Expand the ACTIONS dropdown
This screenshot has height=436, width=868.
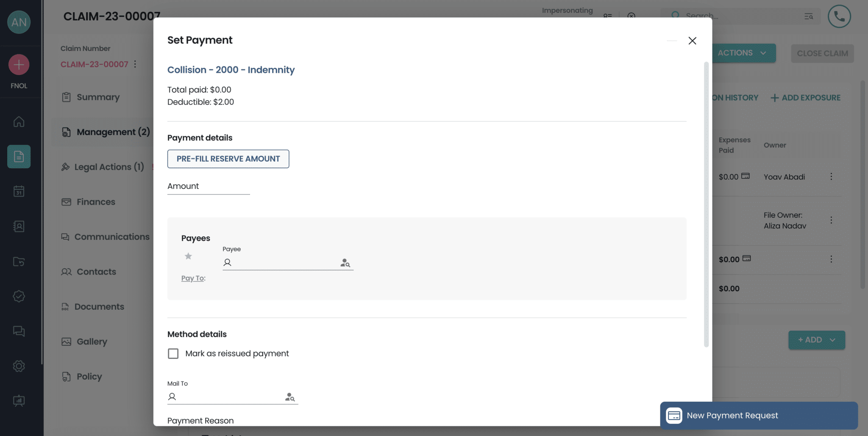(743, 53)
